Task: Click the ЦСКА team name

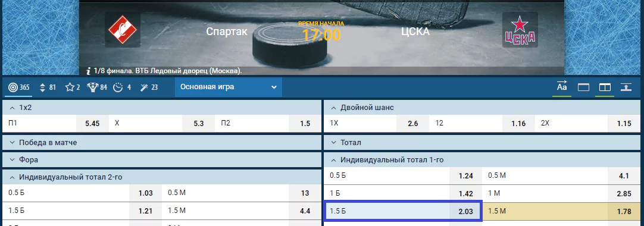Action: pyautogui.click(x=415, y=31)
